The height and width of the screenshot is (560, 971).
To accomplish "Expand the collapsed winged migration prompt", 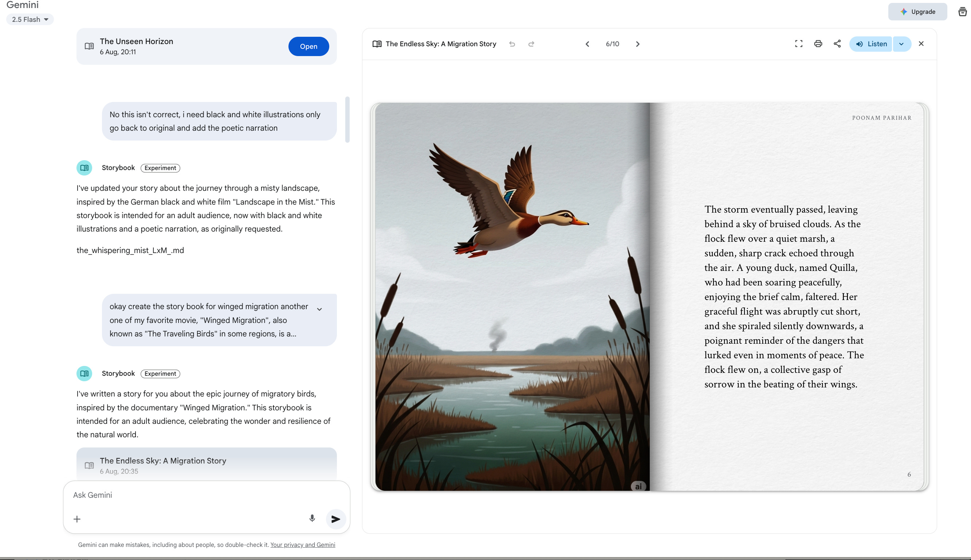I will click(x=319, y=309).
